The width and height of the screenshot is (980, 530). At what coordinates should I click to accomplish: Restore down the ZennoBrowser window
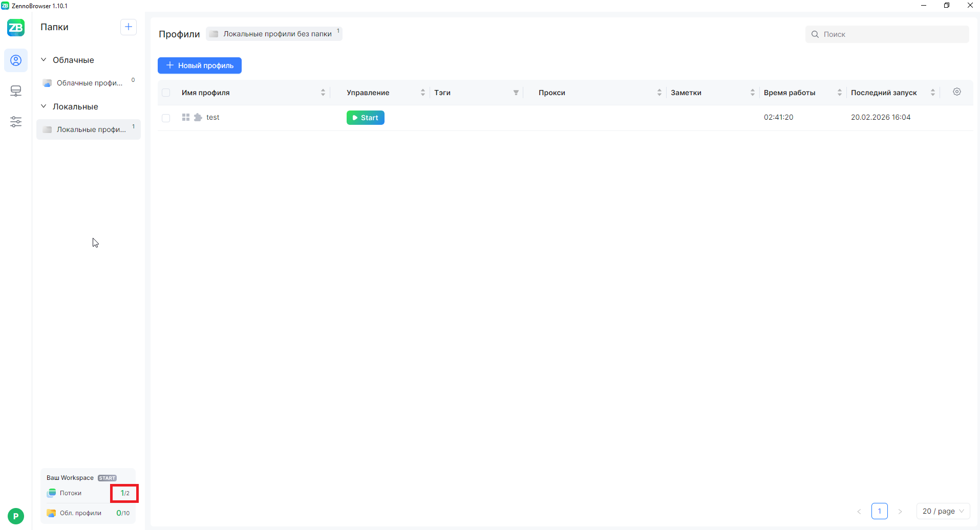tap(947, 6)
